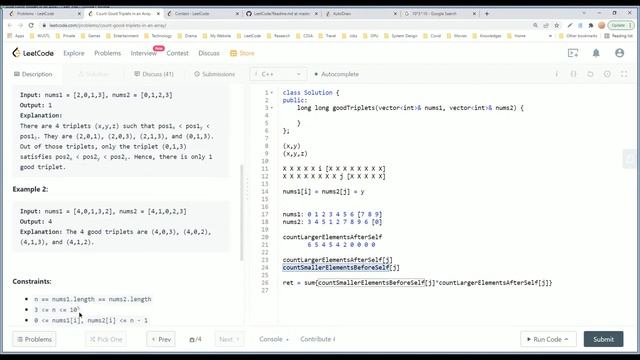This screenshot has width=640, height=360.
Task: Toggle the Autocomplete option
Action: pyautogui.click(x=336, y=74)
